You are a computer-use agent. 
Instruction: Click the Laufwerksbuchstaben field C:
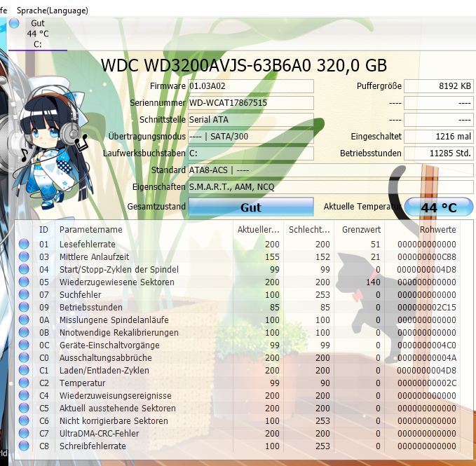tap(251, 153)
